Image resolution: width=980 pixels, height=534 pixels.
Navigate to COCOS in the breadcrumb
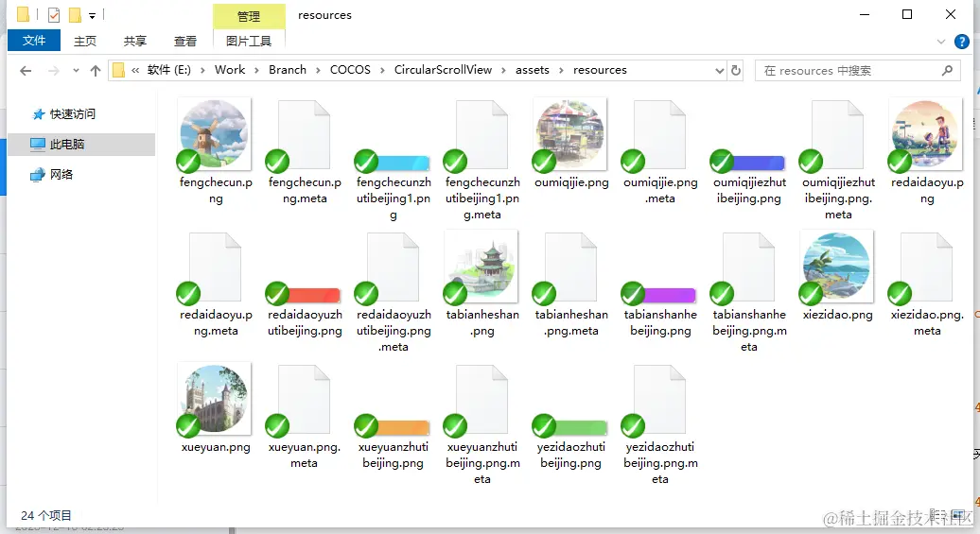tap(350, 70)
